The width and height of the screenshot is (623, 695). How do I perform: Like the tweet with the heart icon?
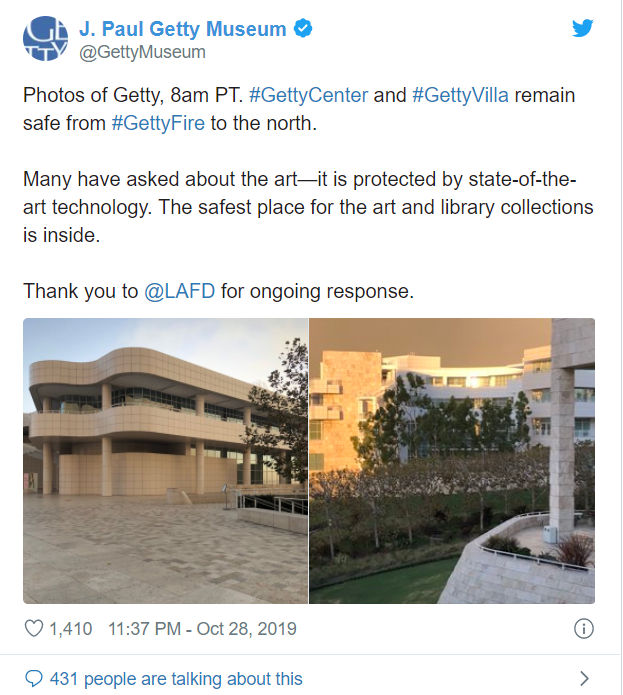[33, 629]
